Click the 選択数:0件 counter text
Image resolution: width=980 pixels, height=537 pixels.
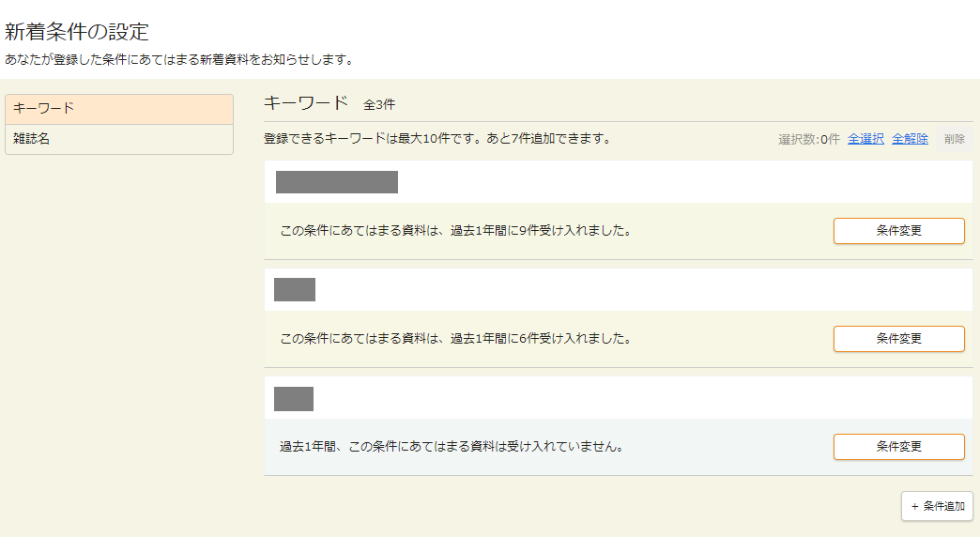(808, 139)
